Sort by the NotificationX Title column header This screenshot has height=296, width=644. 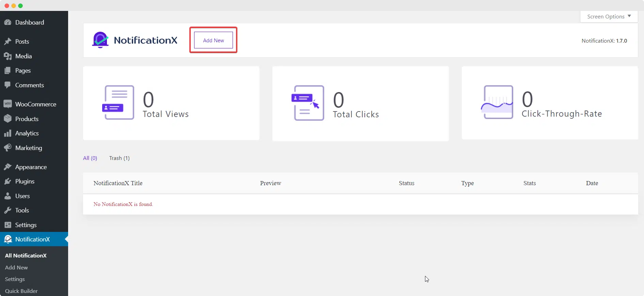[x=118, y=183]
